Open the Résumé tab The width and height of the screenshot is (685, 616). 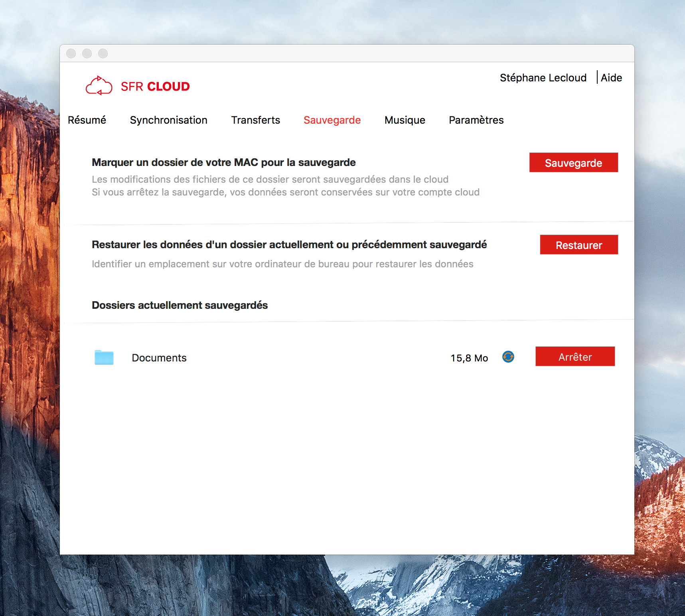click(87, 120)
